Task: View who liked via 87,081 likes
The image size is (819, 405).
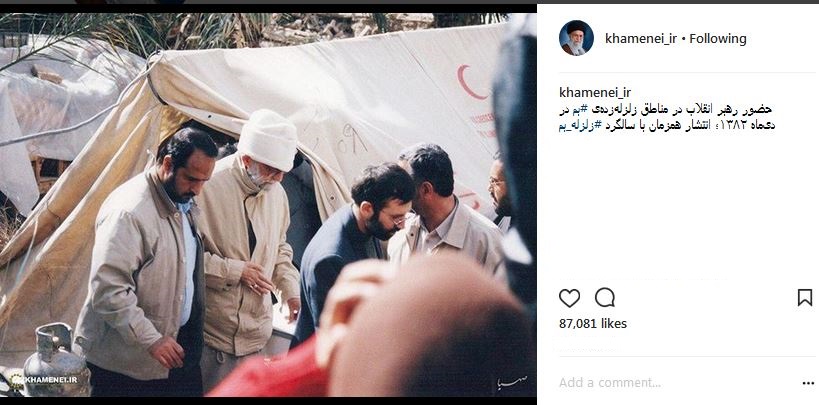Action: (x=593, y=323)
